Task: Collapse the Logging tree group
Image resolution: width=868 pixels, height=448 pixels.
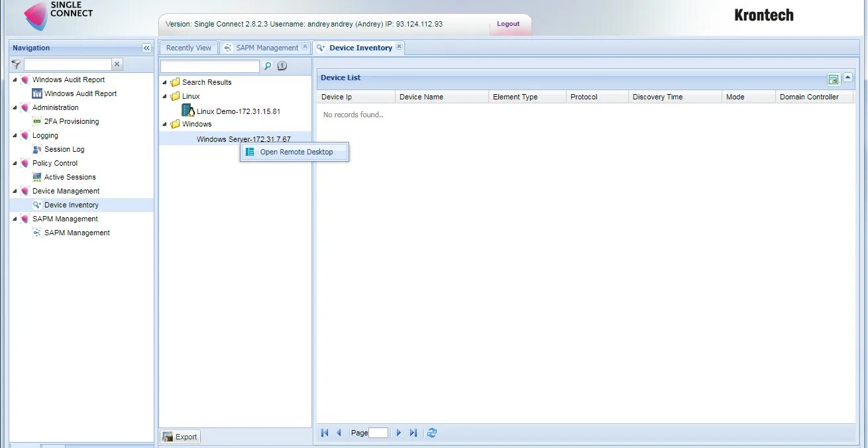Action: point(15,135)
